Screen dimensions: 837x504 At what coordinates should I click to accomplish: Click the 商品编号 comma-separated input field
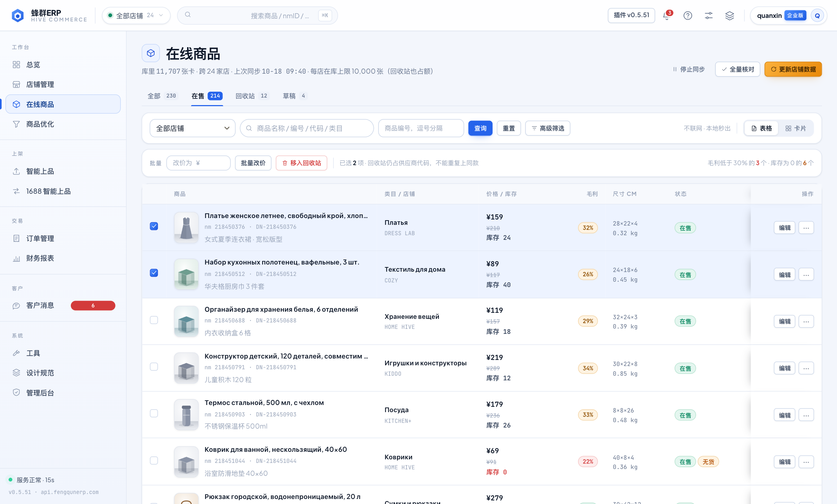[421, 128]
